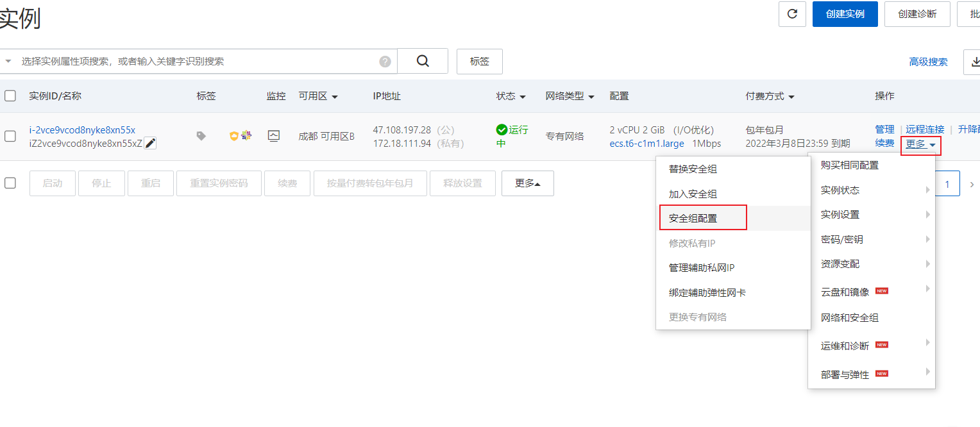Toggle the bottom bulk-action checkbox

[10, 183]
